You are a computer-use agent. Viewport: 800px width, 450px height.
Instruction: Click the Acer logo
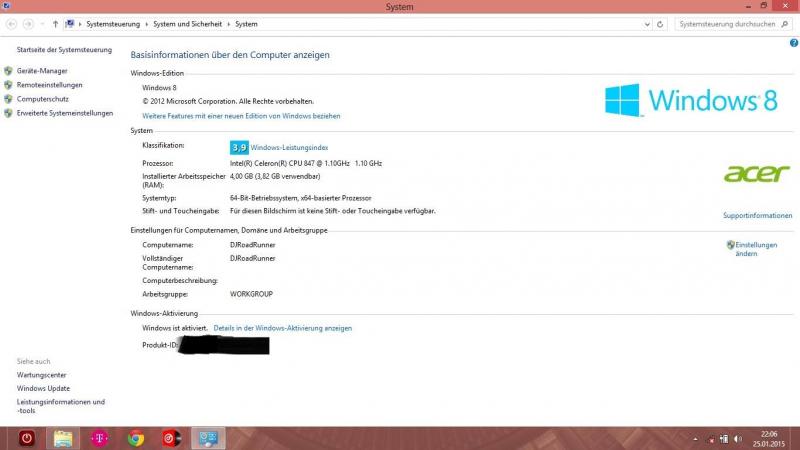click(x=757, y=173)
